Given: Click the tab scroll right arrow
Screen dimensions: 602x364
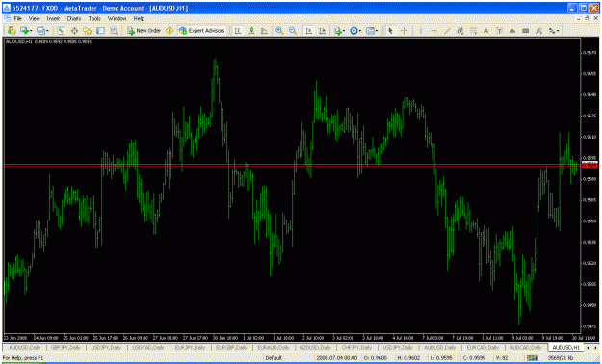Looking at the screenshot, I should click(x=595, y=348).
